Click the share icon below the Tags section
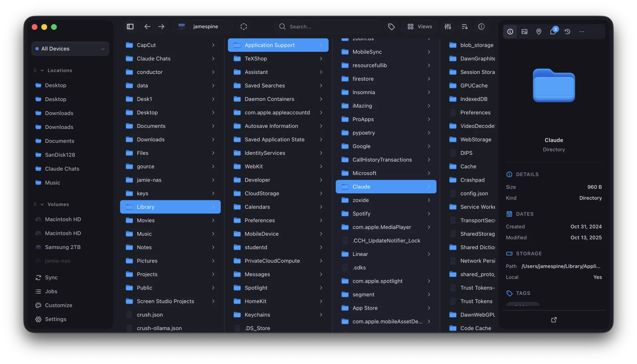 554,320
